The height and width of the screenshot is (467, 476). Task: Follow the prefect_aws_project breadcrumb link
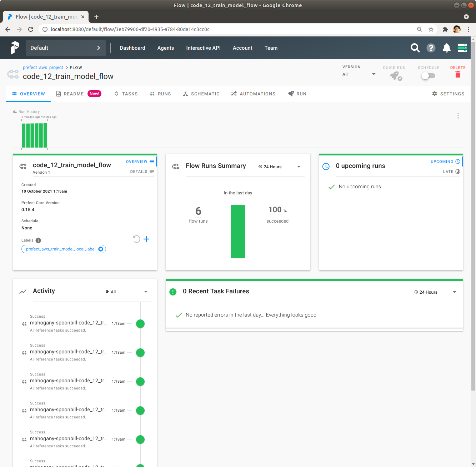coord(43,68)
